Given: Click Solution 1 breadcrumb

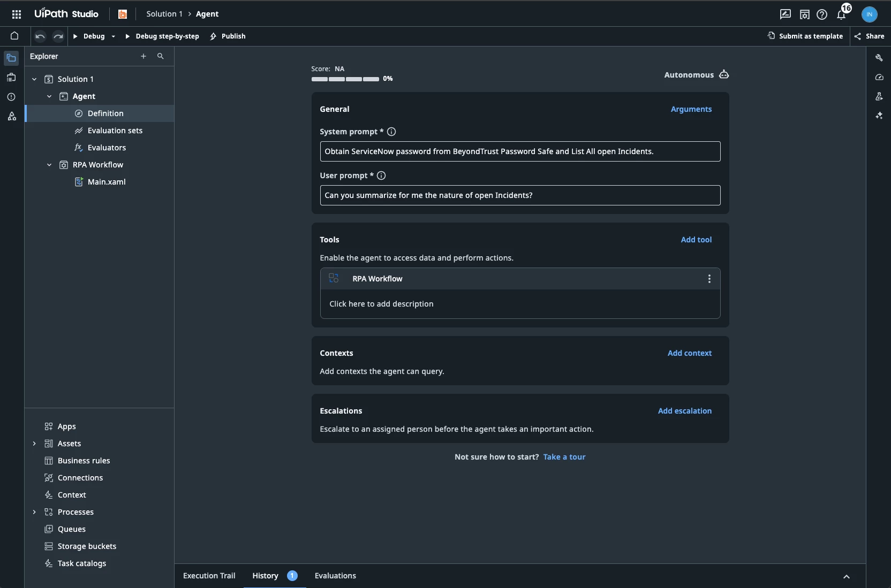Looking at the screenshot, I should click(x=164, y=14).
